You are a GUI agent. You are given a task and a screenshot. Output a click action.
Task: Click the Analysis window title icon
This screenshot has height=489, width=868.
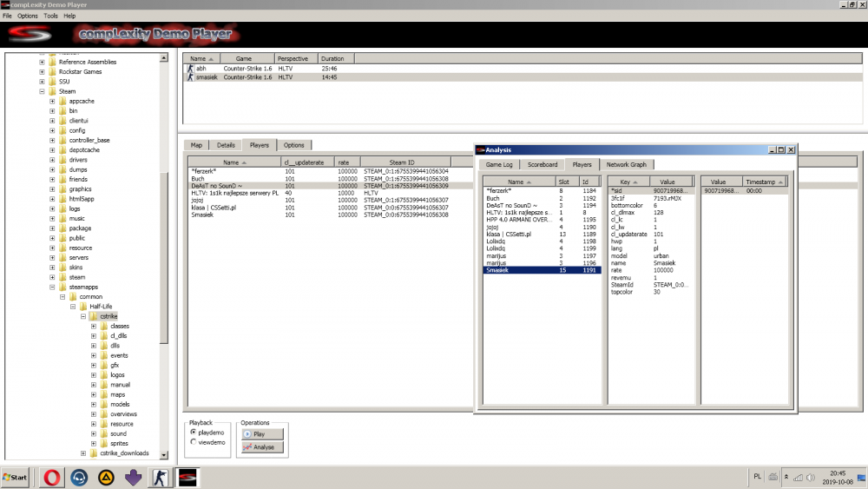coord(481,149)
